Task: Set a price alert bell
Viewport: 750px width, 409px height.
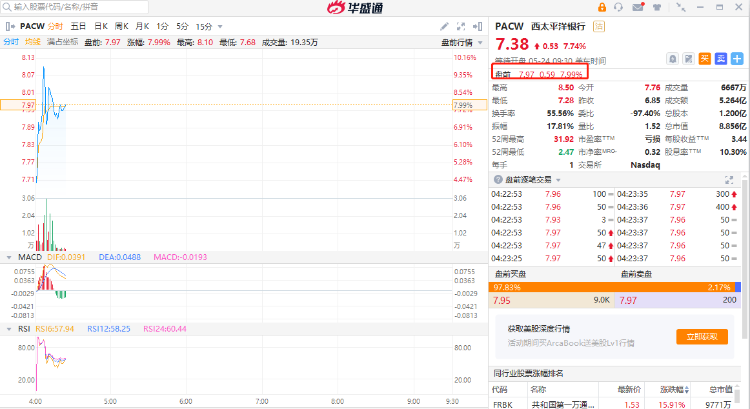Action: (673, 59)
